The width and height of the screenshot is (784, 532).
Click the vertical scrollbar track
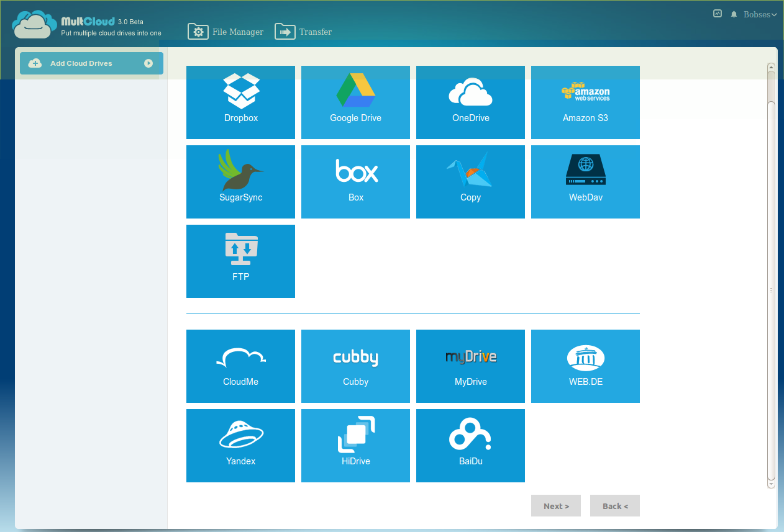[771, 275]
